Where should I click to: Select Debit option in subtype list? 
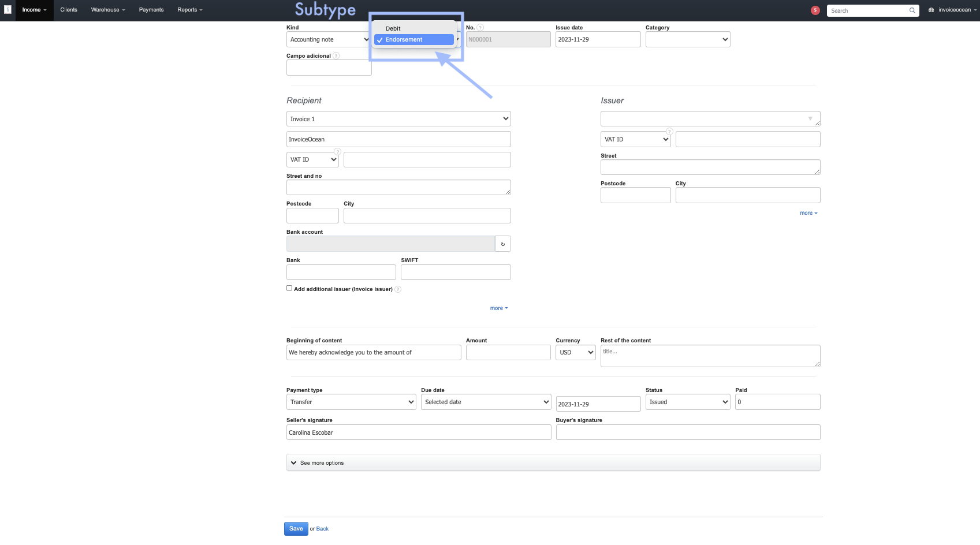pos(393,28)
